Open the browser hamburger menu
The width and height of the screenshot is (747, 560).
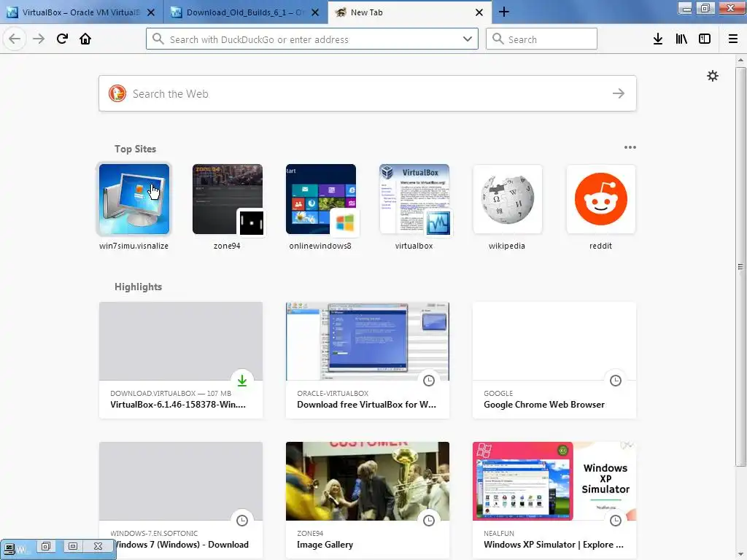pos(732,39)
